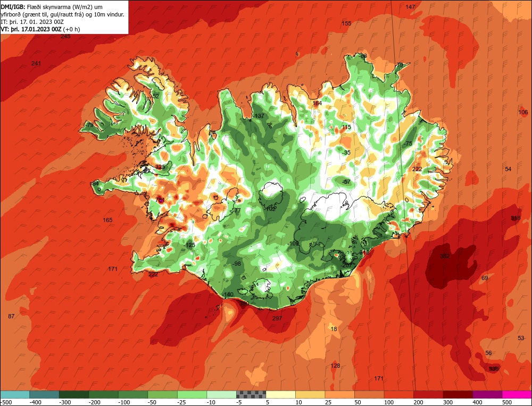
Task: Click the '106' value on the map
Action: coord(523,112)
